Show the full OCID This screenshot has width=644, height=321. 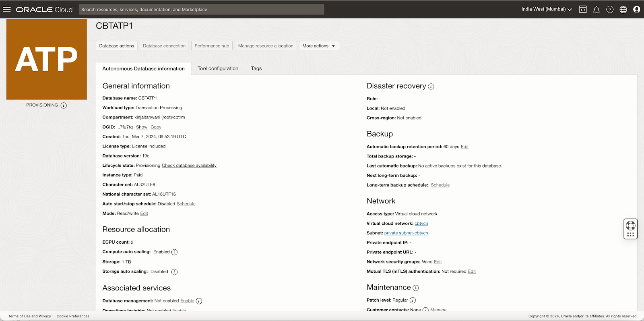(142, 127)
